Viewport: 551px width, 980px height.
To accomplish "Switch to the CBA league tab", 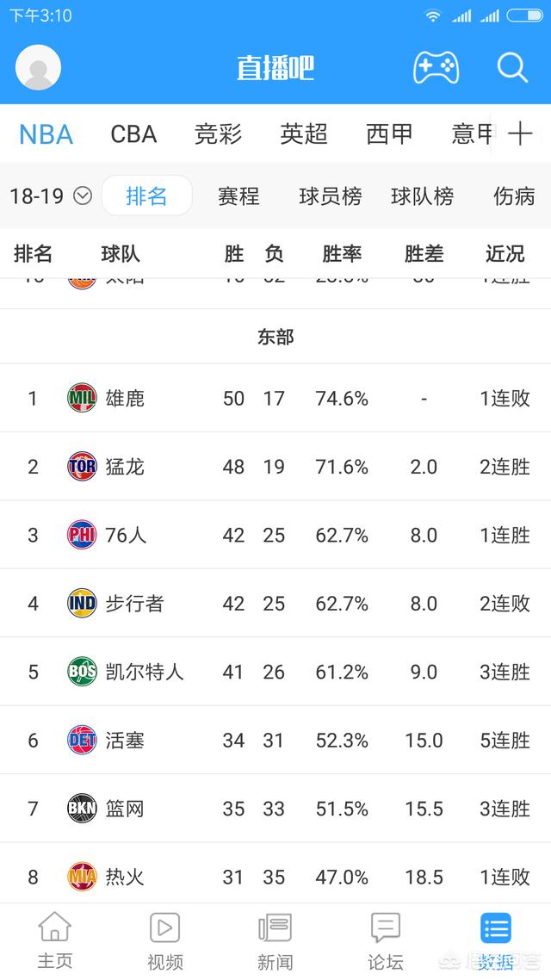I will coord(133,134).
